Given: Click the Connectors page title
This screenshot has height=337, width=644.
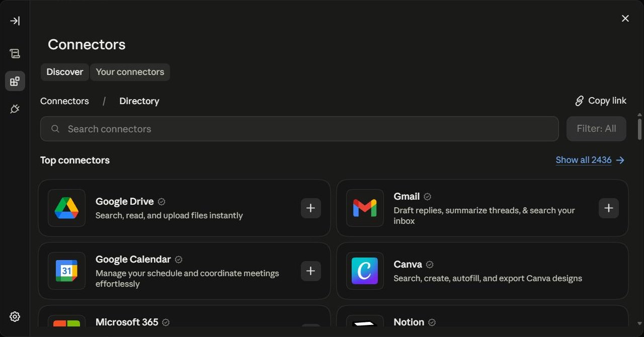Looking at the screenshot, I should pyautogui.click(x=87, y=44).
